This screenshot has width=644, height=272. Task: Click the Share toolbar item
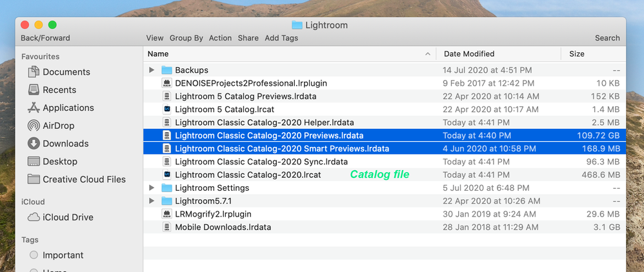click(x=248, y=38)
